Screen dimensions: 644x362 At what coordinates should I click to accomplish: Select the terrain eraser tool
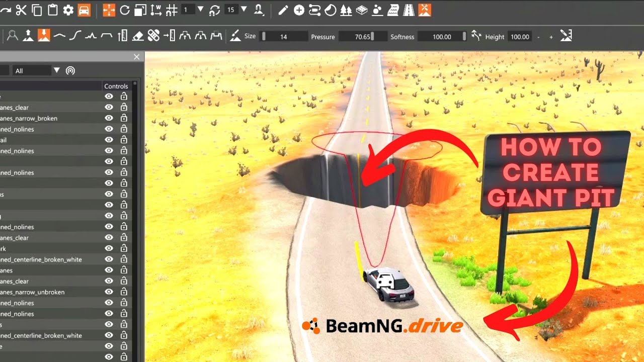coord(138,36)
